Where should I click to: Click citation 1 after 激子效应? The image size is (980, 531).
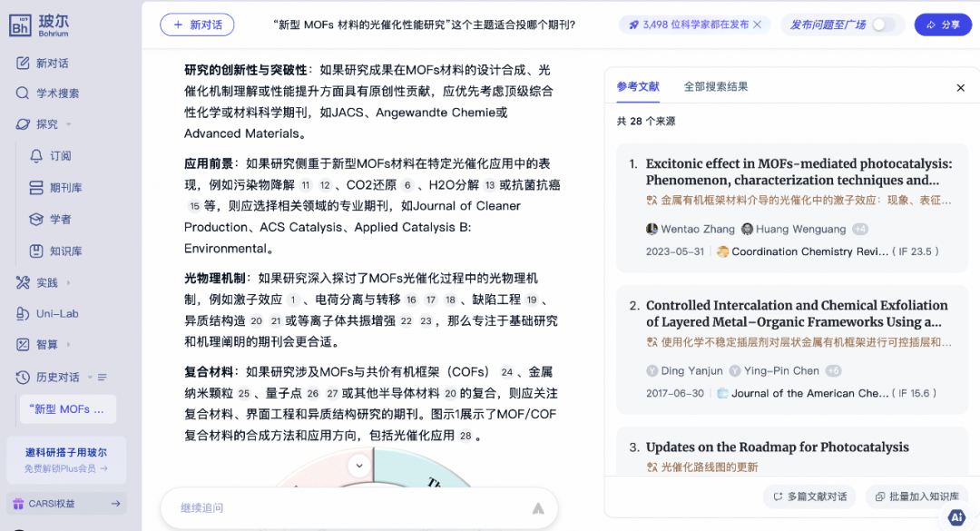click(x=292, y=300)
